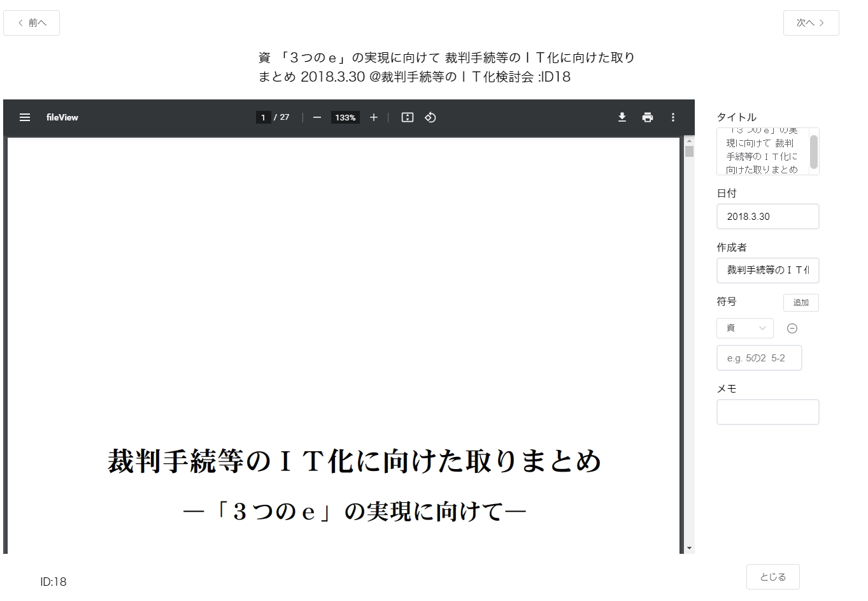Click the 133% zoom level field

(345, 117)
